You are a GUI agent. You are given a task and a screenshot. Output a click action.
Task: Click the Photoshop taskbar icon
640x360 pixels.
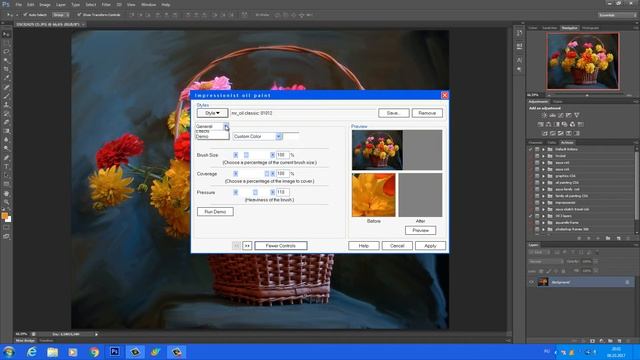click(x=115, y=352)
